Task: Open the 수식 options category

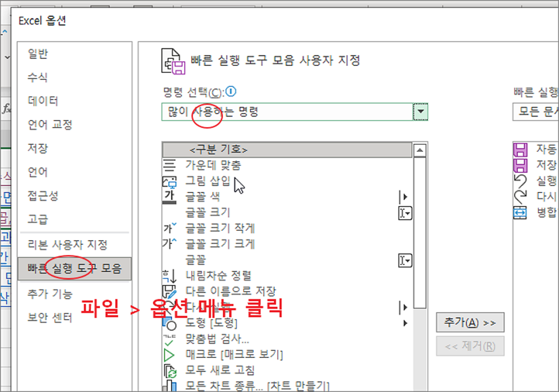Action: coord(38,78)
